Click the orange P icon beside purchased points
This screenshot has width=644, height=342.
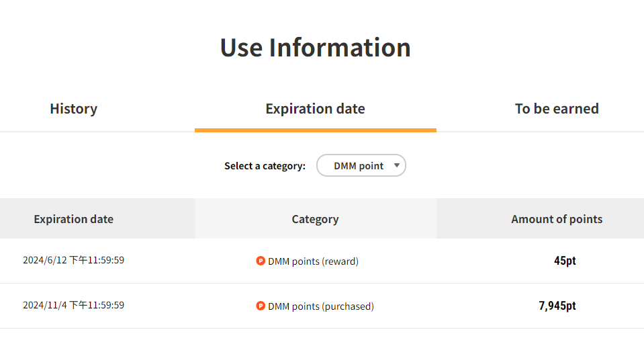click(x=261, y=306)
